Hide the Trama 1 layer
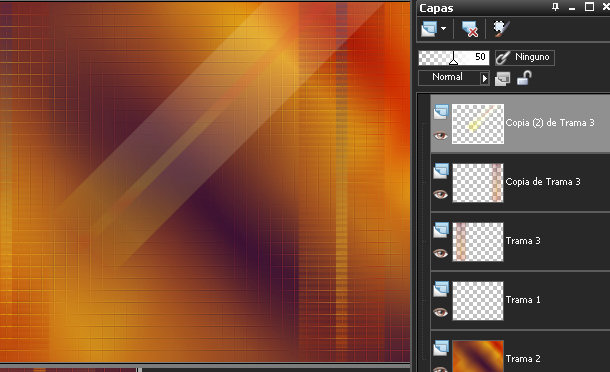 (x=440, y=312)
